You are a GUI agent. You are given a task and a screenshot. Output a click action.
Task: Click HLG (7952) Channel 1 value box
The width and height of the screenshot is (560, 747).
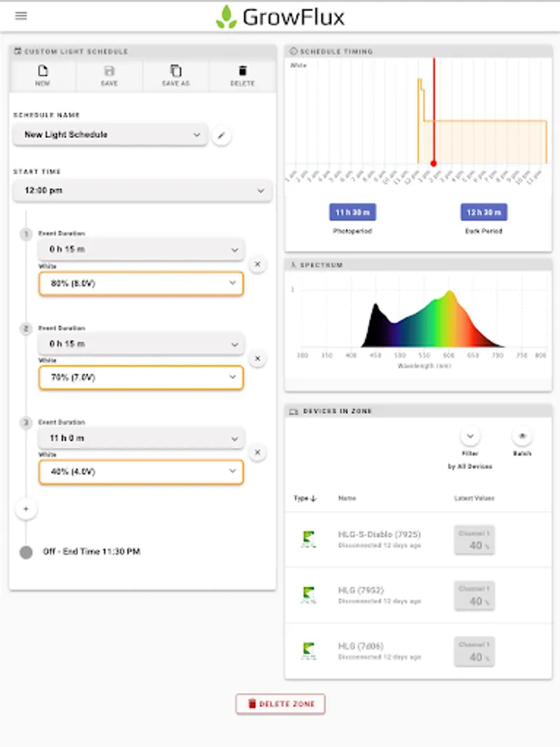point(475,596)
